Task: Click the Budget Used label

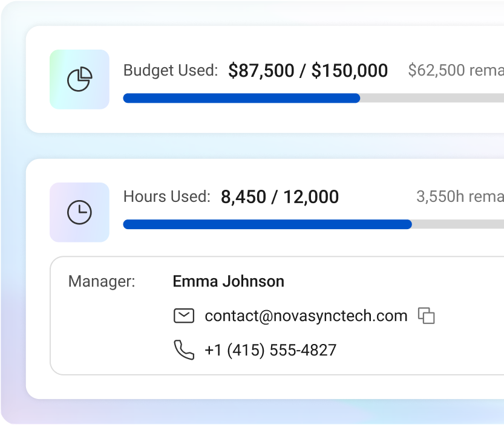Action: click(171, 70)
